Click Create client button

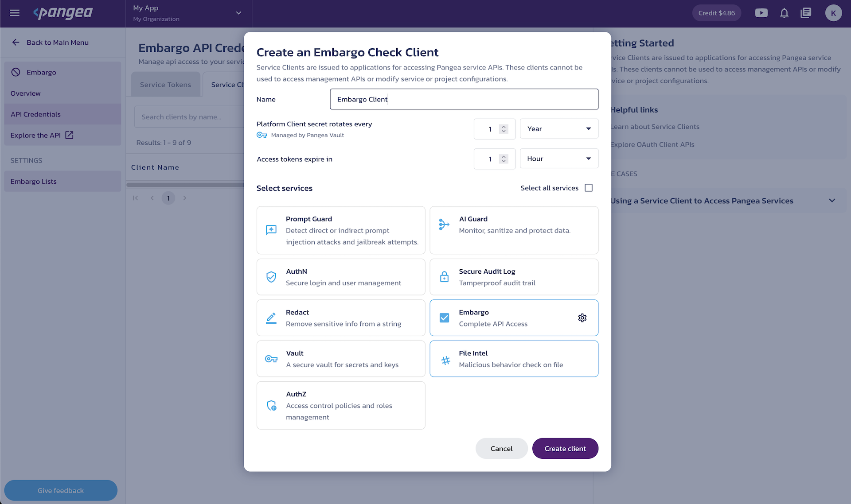click(565, 449)
